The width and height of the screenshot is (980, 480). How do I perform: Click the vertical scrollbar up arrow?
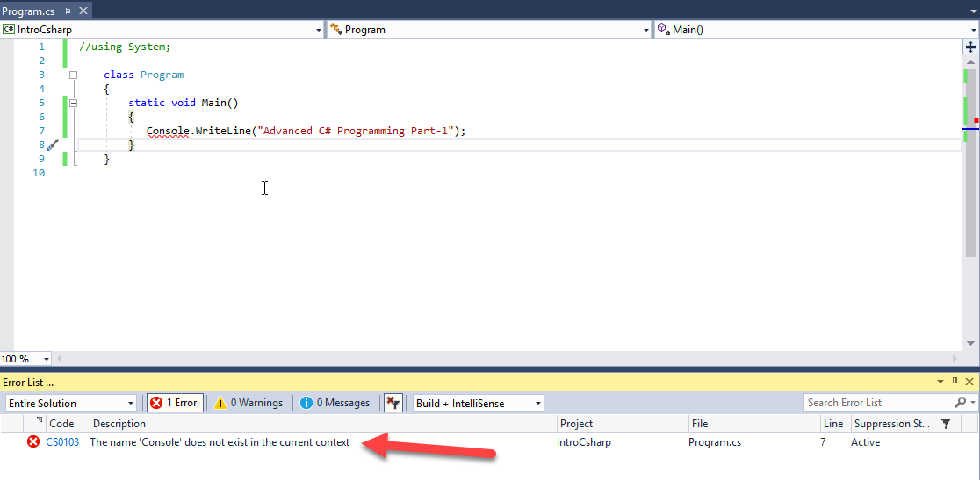[x=970, y=62]
